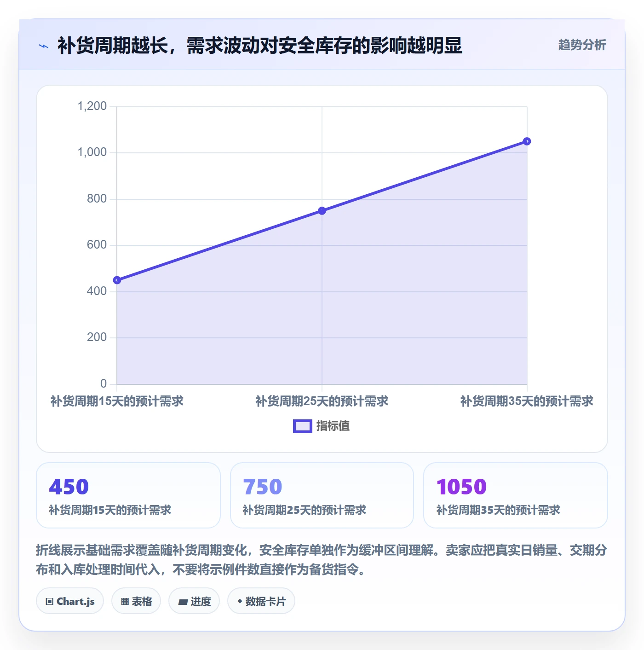The image size is (644, 650).
Task: Click the 进度 tag chip
Action: point(194,601)
